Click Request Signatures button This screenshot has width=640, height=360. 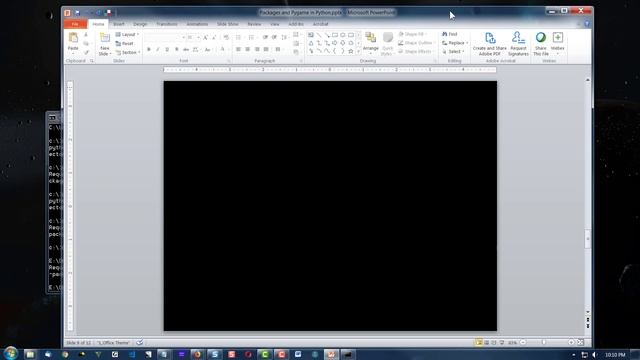tap(518, 44)
